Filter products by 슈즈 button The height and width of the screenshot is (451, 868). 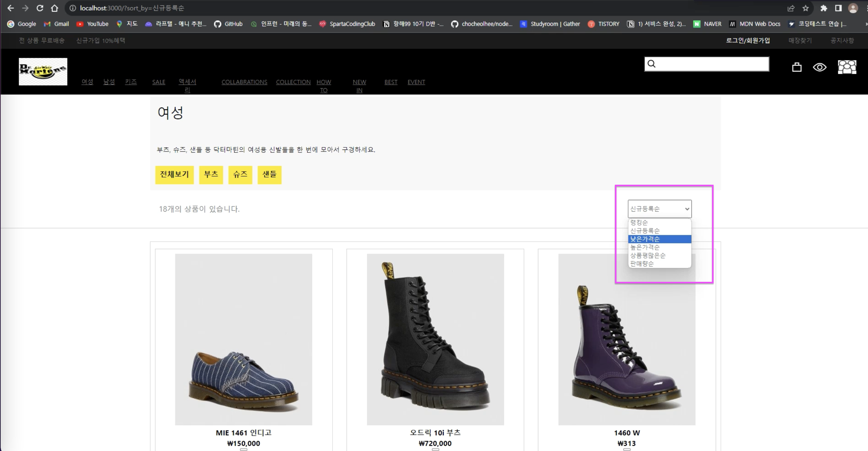(240, 175)
